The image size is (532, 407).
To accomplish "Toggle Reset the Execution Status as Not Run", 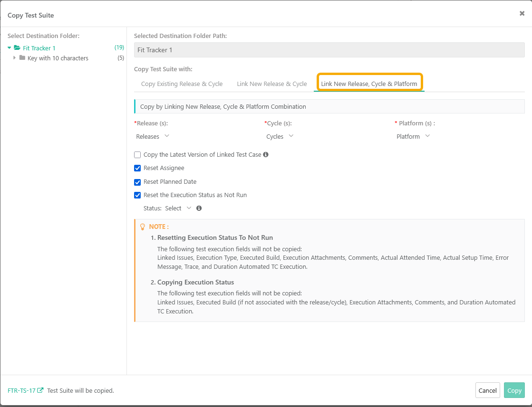I will coord(137,195).
